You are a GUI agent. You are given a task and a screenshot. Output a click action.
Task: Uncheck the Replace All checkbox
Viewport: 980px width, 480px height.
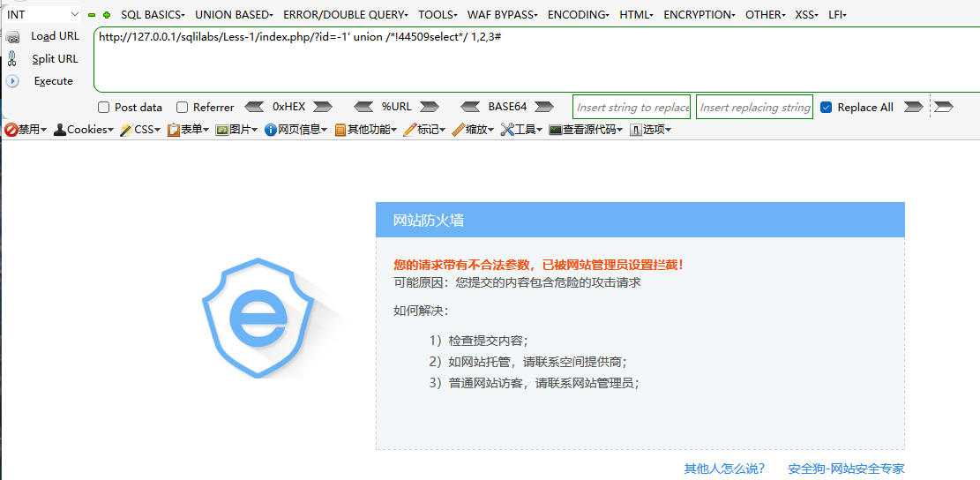[827, 107]
